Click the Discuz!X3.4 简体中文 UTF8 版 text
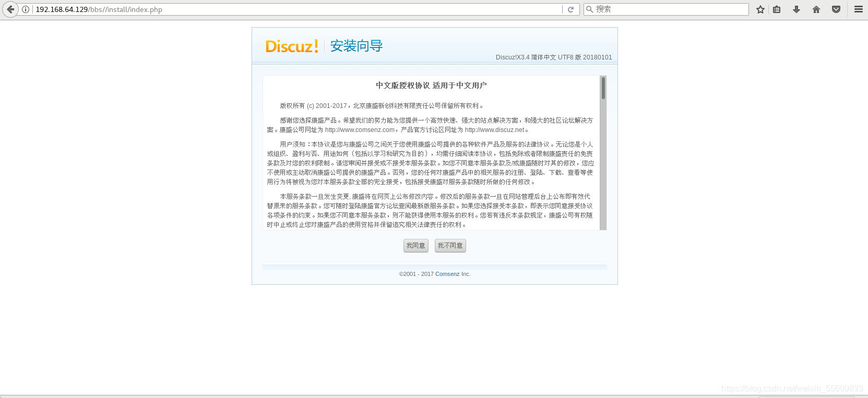Screen dimensions: 868x398 tap(554, 57)
